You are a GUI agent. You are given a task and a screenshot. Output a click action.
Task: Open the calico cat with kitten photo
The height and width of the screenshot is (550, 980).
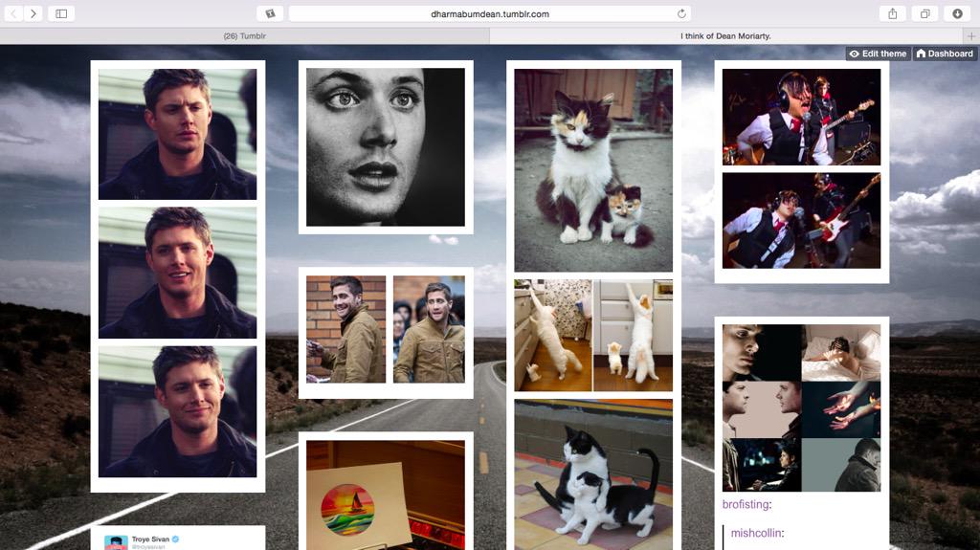pyautogui.click(x=593, y=170)
